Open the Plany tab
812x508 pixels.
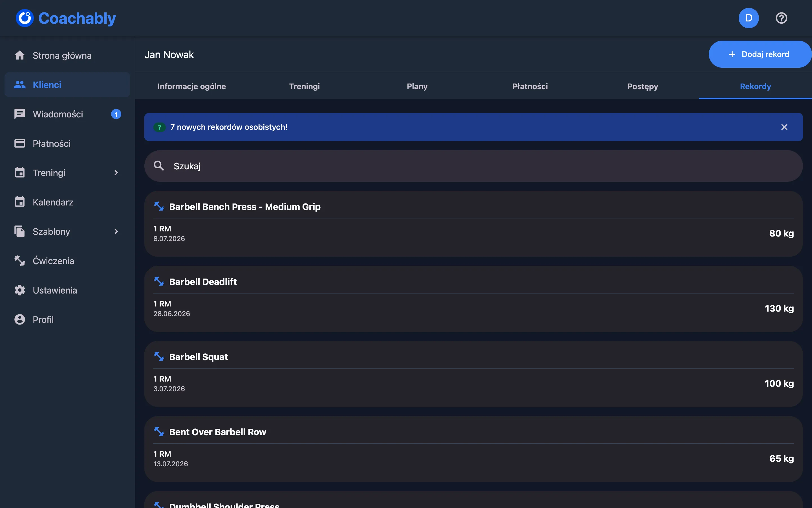[417, 86]
